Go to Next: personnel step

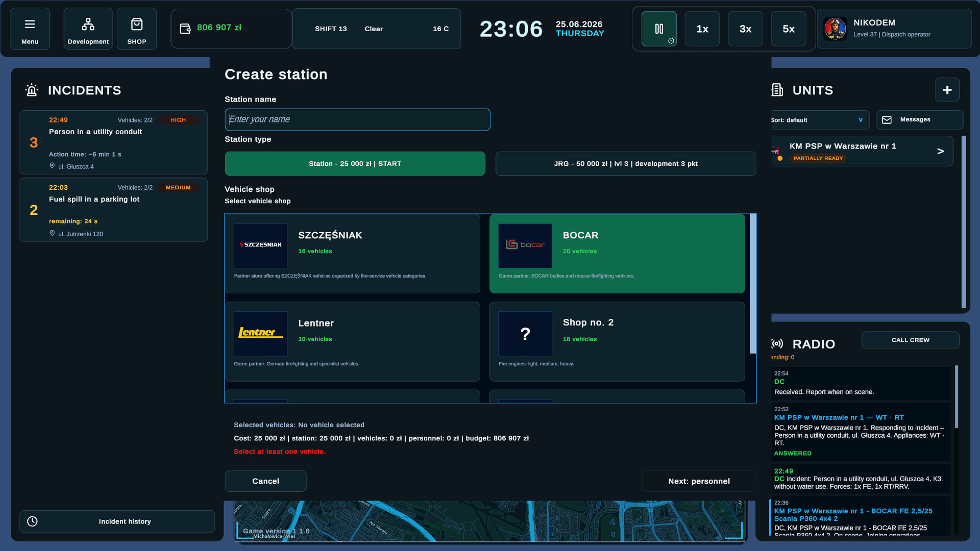[x=699, y=481]
